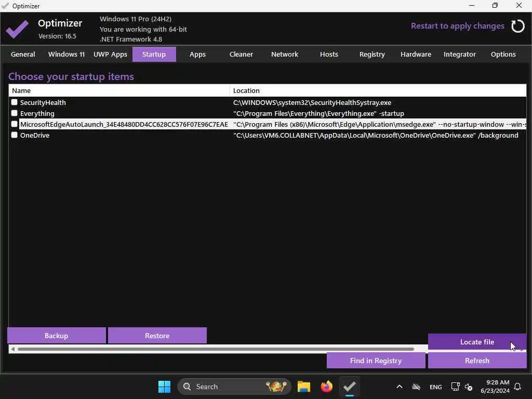532x399 pixels.
Task: Switch to the Windows 11 tab
Action: tap(66, 54)
